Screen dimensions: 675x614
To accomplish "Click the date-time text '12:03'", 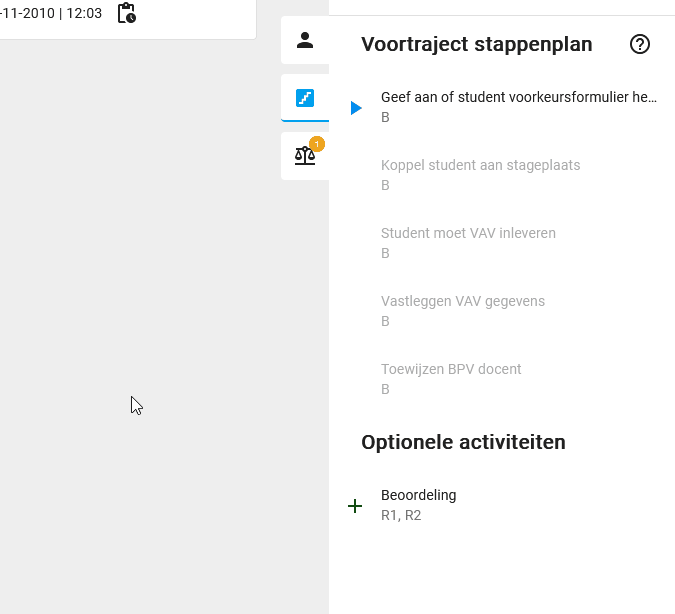I will [84, 13].
